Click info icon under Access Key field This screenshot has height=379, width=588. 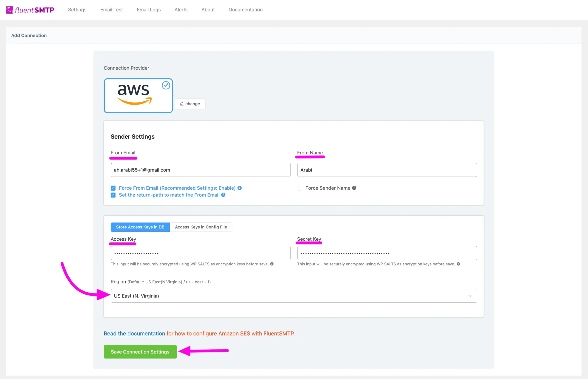(272, 264)
